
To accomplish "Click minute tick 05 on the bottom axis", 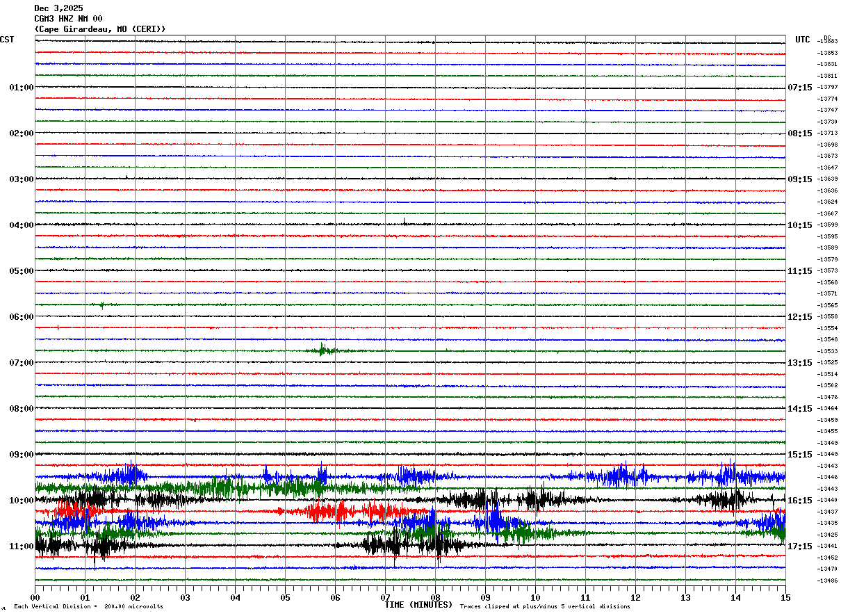I will click(285, 597).
